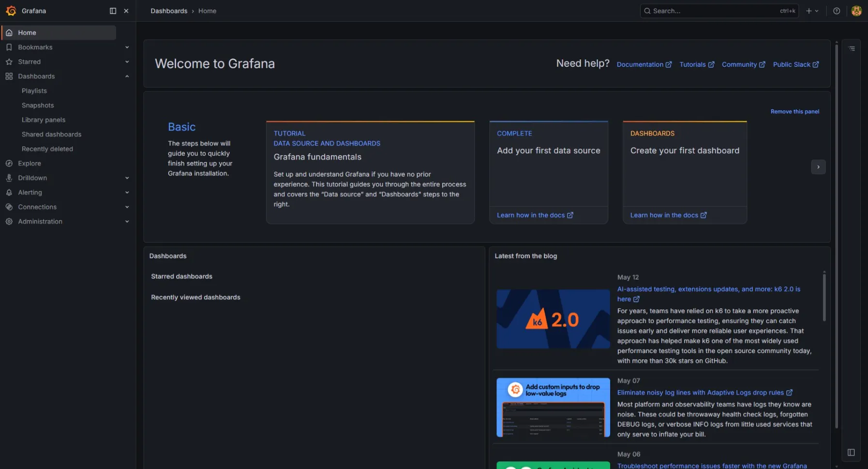Click the dock pane icon at right sidebar bottom

coord(851,453)
